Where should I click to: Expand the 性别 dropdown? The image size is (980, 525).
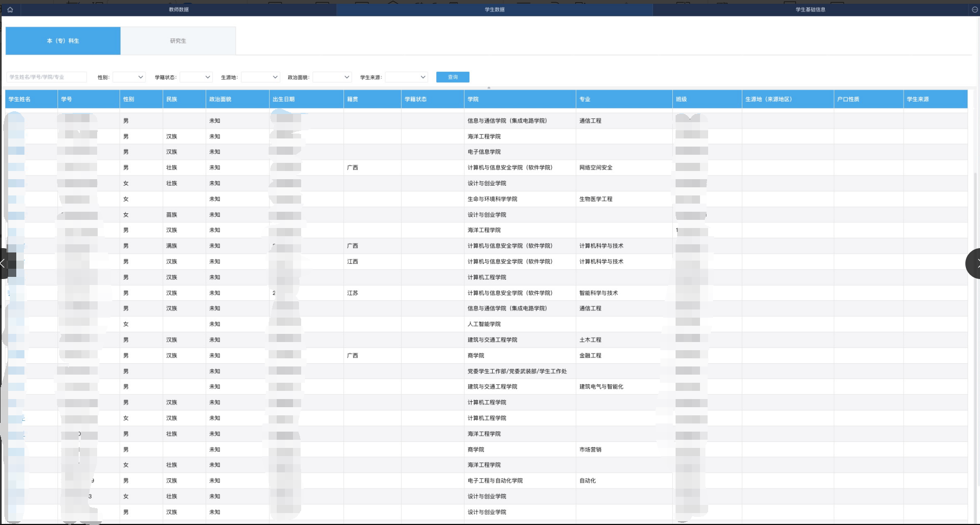[x=129, y=77]
